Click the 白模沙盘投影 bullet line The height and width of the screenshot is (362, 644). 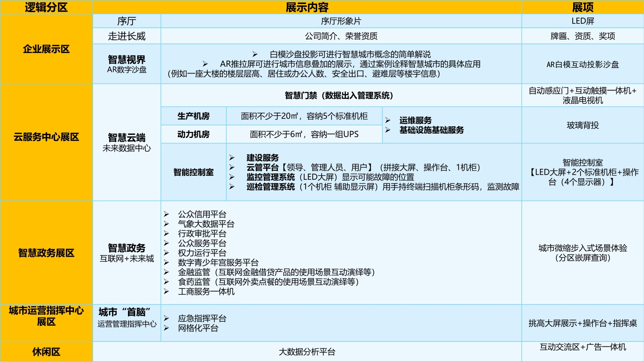(x=341, y=54)
